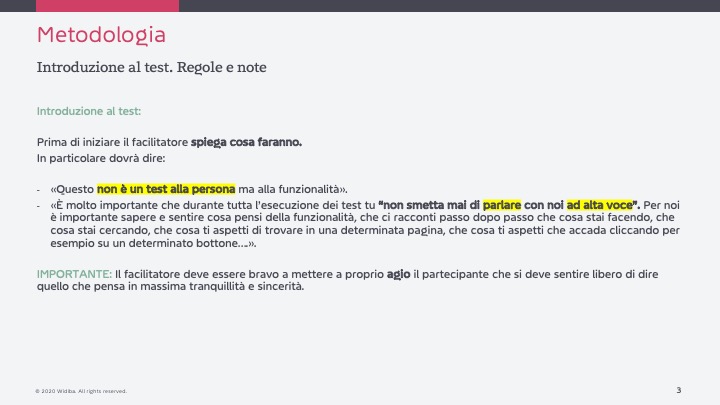Click the first bullet dash before «Questo
This screenshot has width=720, height=405.
(39, 190)
